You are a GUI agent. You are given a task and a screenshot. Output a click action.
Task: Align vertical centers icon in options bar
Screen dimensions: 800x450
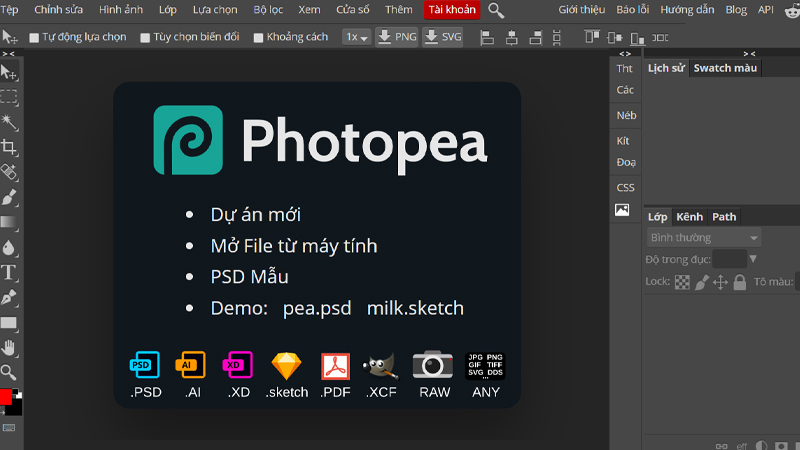click(615, 37)
